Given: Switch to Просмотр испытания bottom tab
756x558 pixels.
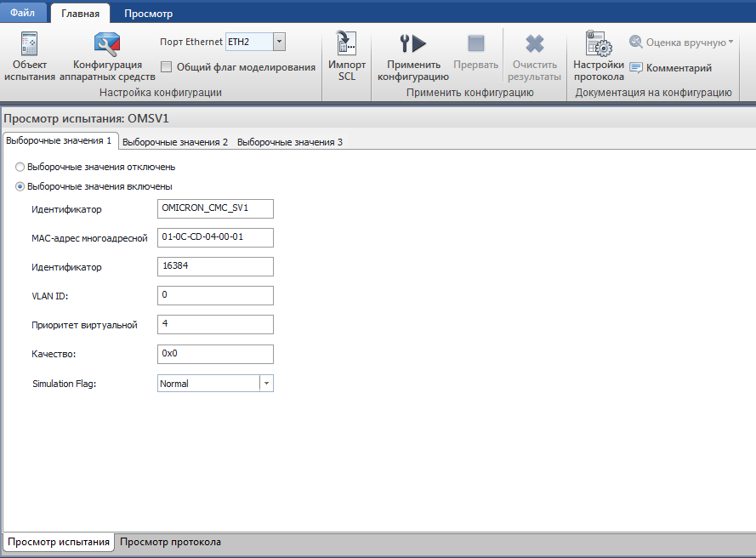Looking at the screenshot, I should [59, 542].
